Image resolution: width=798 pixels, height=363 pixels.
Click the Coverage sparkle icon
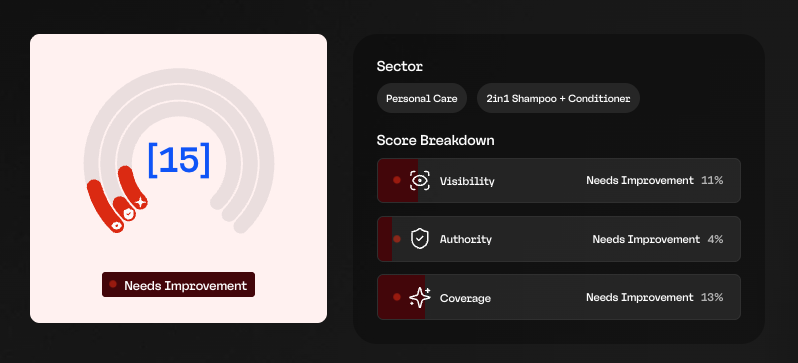click(x=420, y=297)
